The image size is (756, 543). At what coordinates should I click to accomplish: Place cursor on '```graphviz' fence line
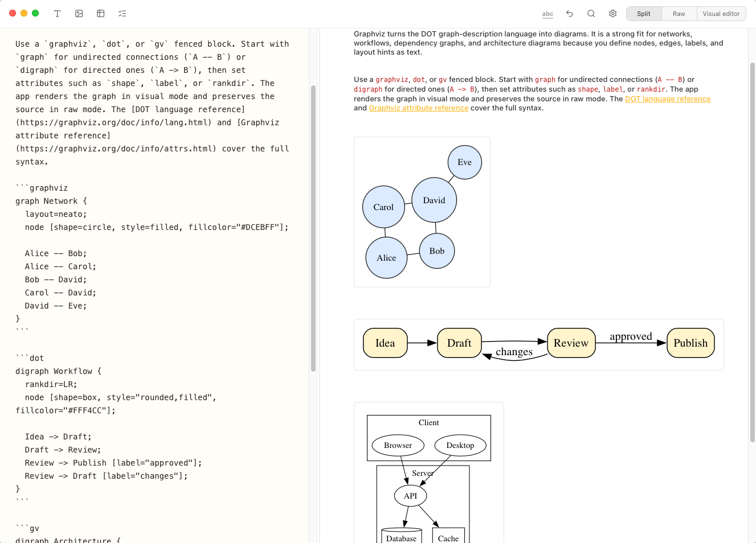click(x=42, y=188)
